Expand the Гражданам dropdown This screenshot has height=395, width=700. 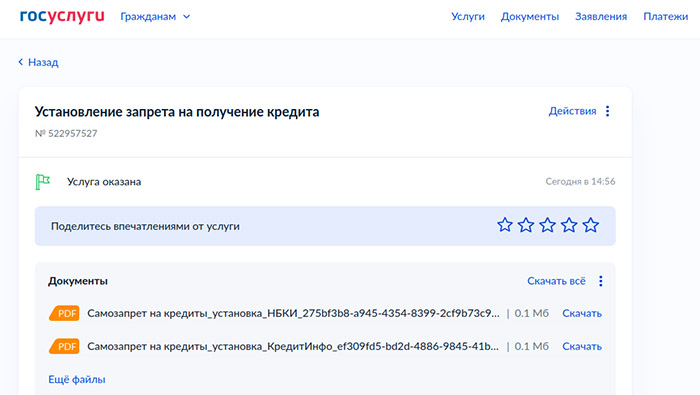click(x=155, y=17)
